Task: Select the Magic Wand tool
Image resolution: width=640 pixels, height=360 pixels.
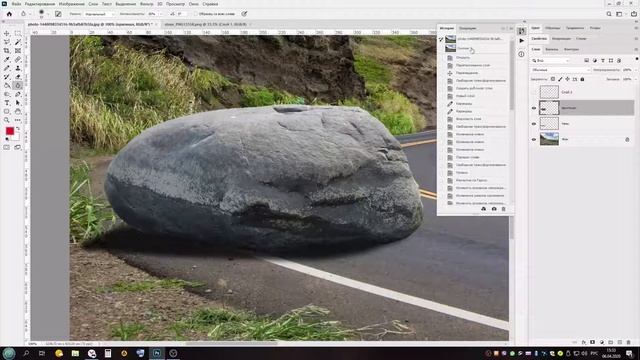Action: [18, 42]
